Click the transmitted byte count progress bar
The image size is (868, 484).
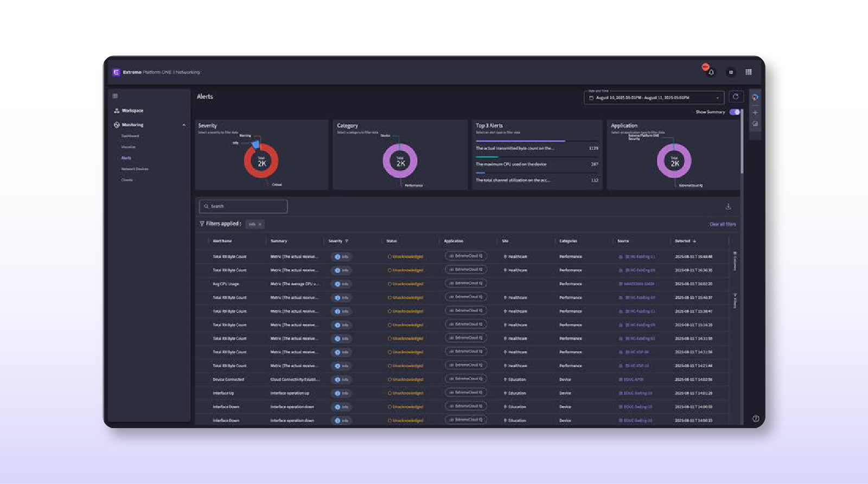coord(537,141)
